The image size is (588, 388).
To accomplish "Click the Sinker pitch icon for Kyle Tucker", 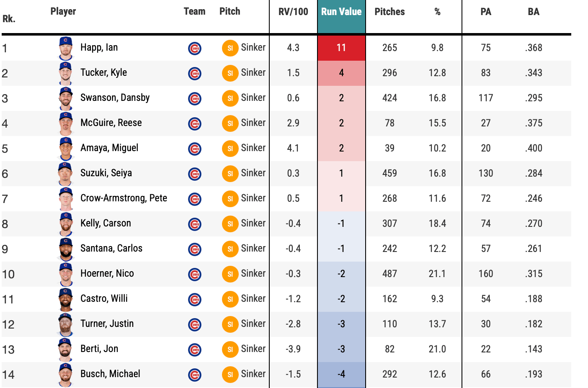I will pos(230,73).
